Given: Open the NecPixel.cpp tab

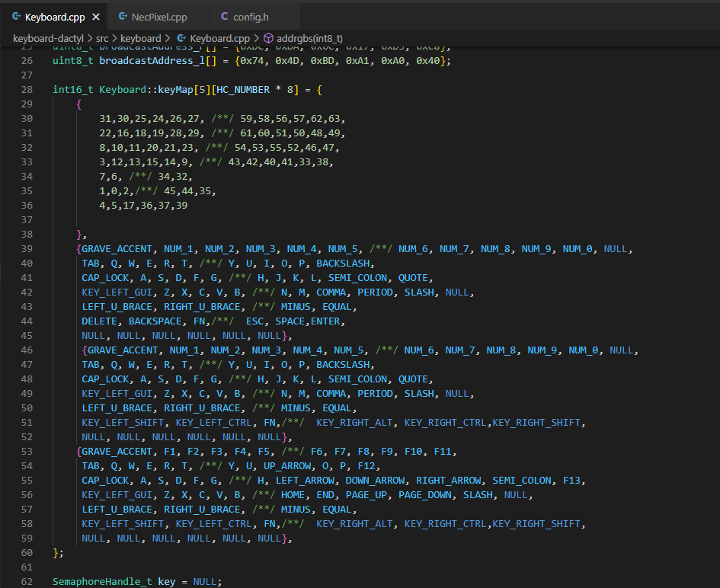Looking at the screenshot, I should 158,17.
